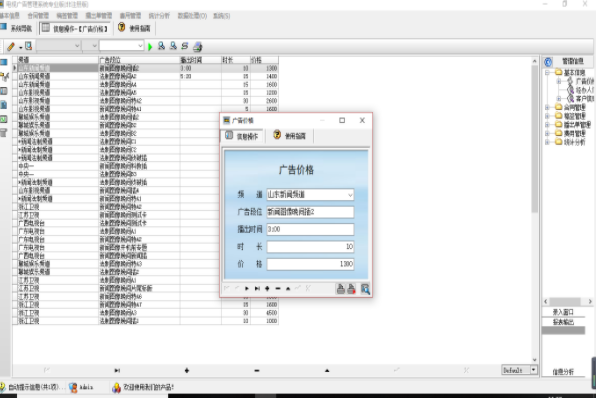Open the 播出单管理 menu
This screenshot has width=601, height=400.
click(x=99, y=16)
